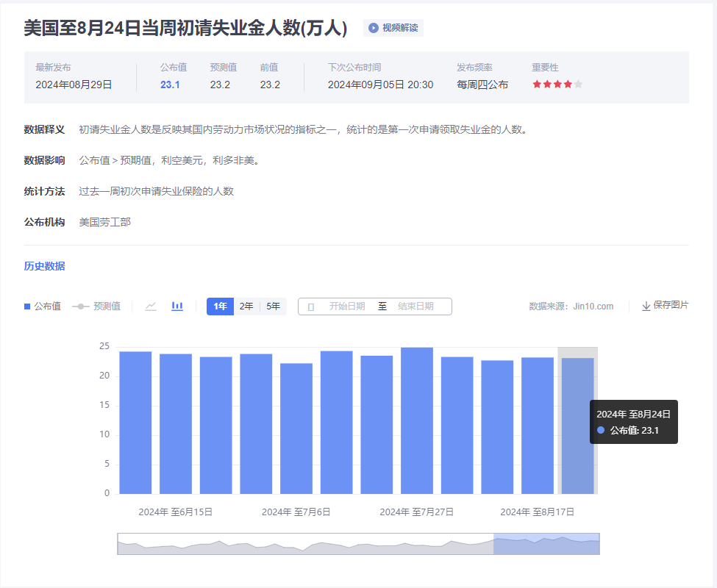Click the fourth red importance star
This screenshot has height=588, width=717.
coord(568,85)
